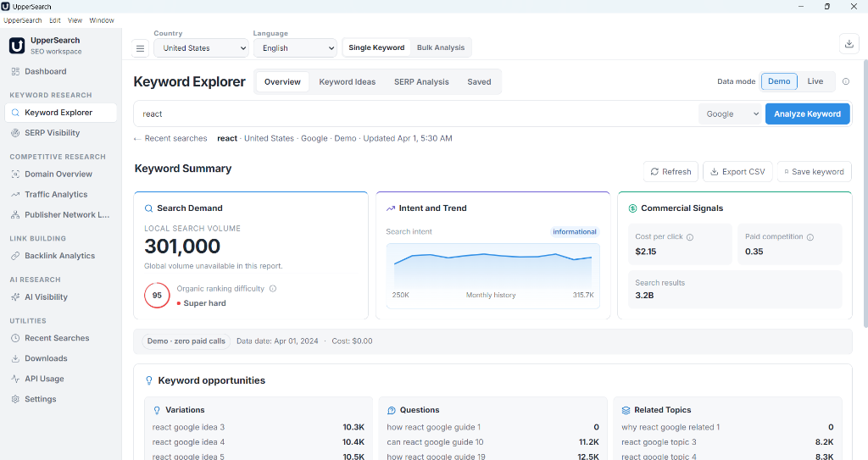Click variation 'react google idea 4'

pos(188,442)
